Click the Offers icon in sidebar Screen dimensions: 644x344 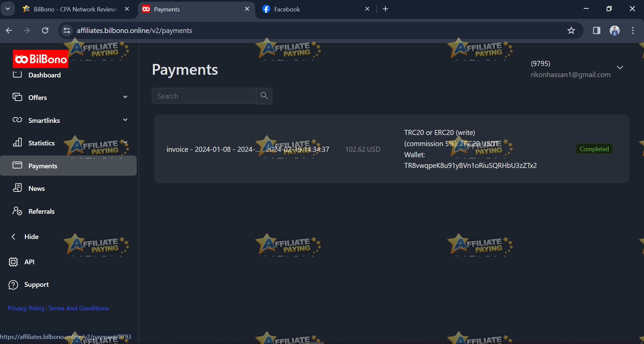pos(17,97)
